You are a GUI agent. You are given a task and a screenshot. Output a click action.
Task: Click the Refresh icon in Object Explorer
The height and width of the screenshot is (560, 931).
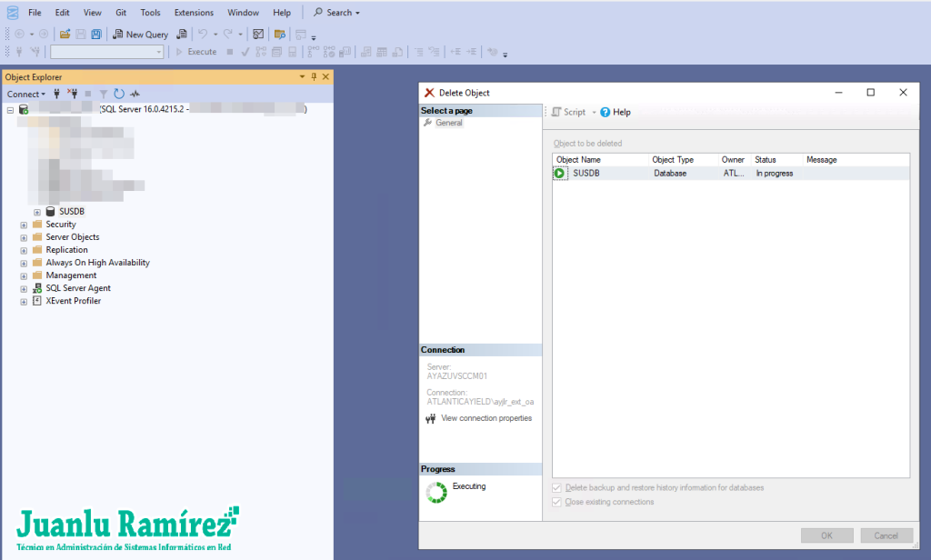coord(119,94)
